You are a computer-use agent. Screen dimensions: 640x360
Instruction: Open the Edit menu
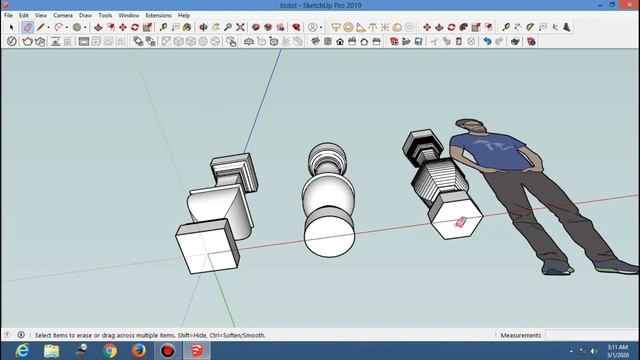pos(24,15)
